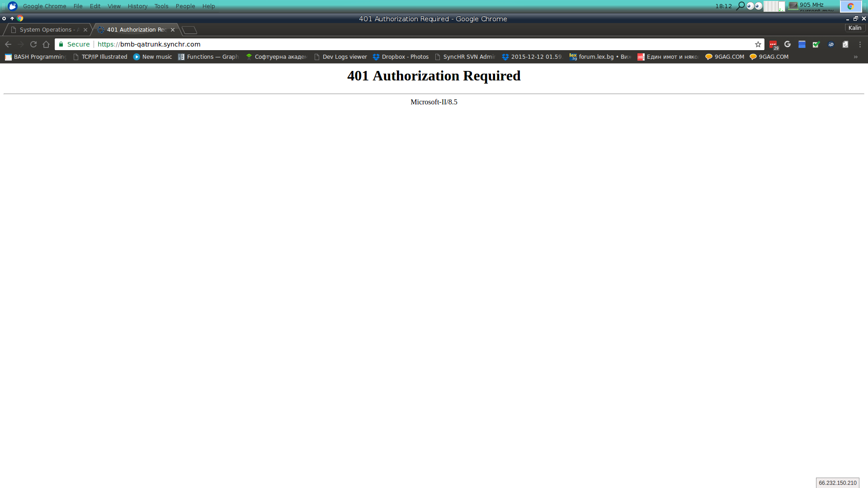Open the New music bookmark

[x=153, y=57]
